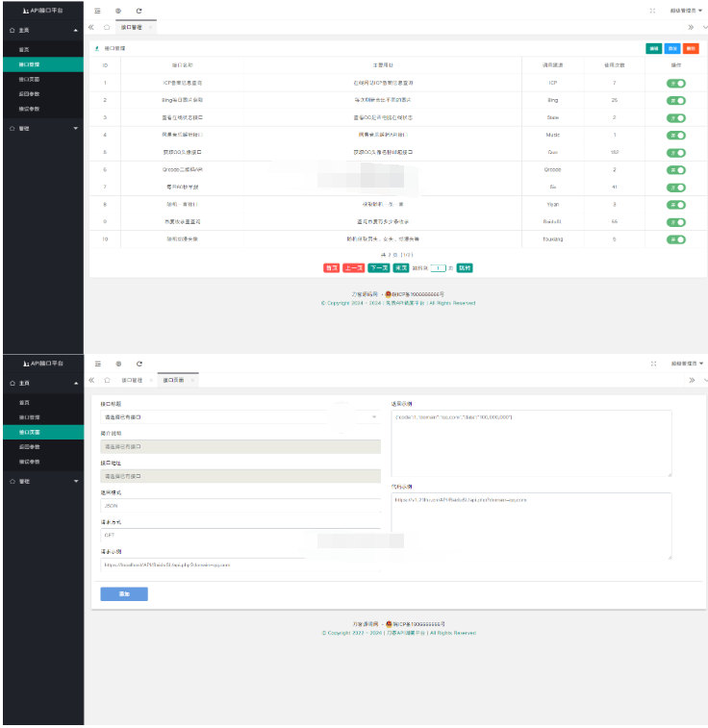The width and height of the screenshot is (708, 728).
Task: Click the refresh icon on the 接口管理 list screen
Action: pyautogui.click(x=139, y=11)
